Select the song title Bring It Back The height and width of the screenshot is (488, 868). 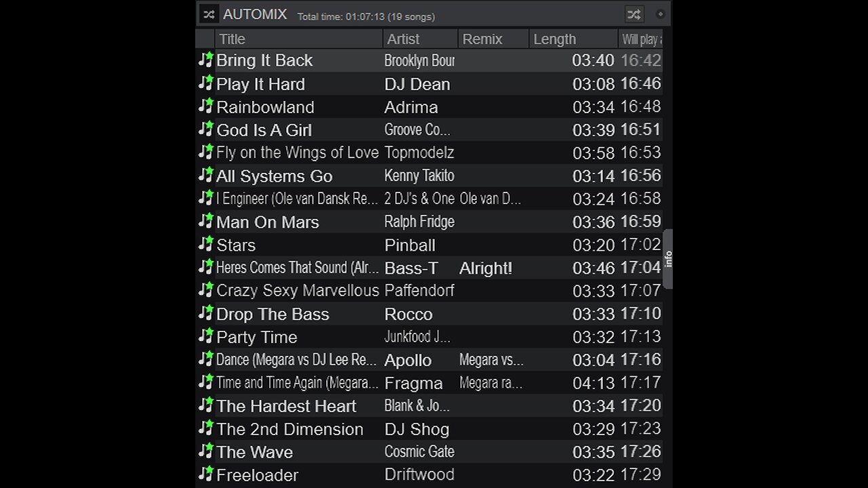[x=264, y=60]
